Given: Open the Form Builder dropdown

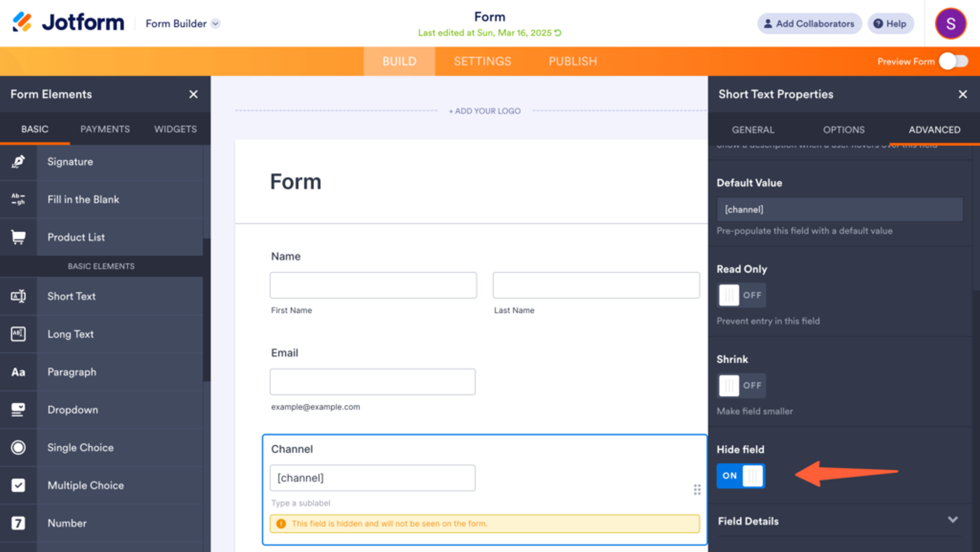Looking at the screenshot, I should click(183, 23).
